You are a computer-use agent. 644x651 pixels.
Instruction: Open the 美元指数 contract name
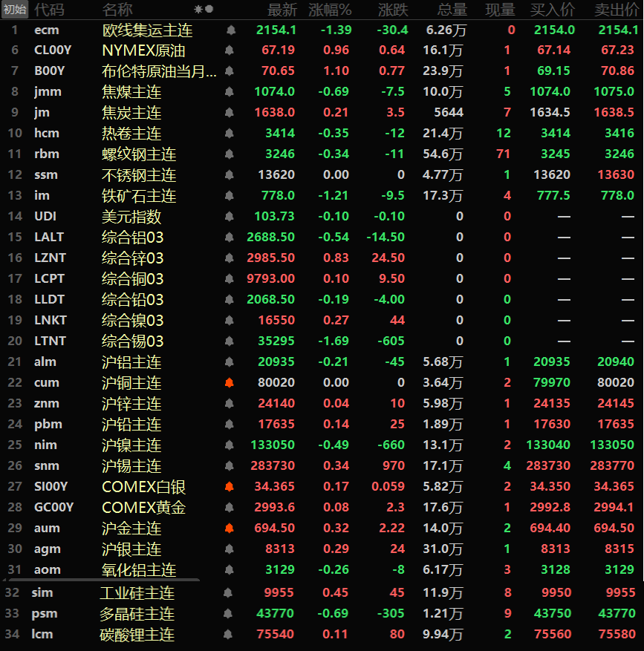(x=131, y=217)
